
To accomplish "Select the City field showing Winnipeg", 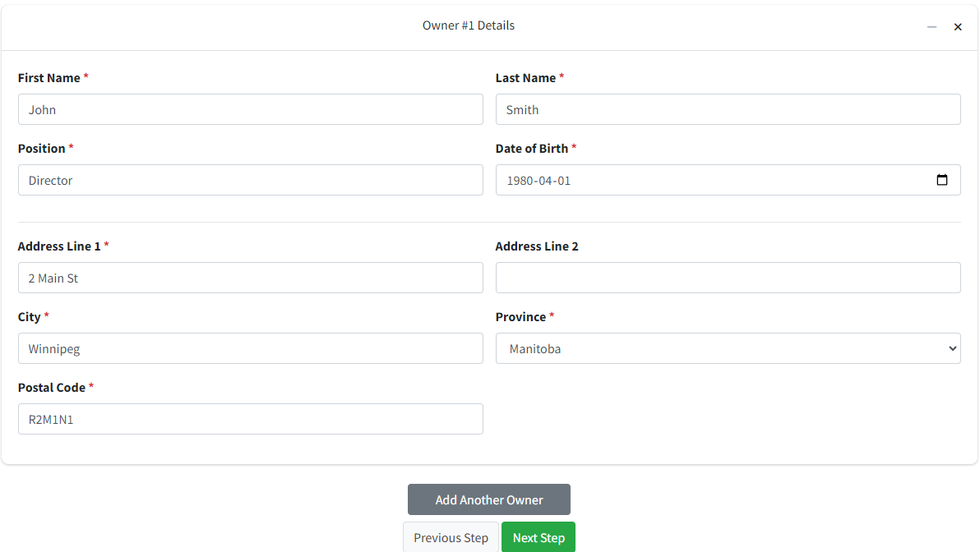I will 251,348.
